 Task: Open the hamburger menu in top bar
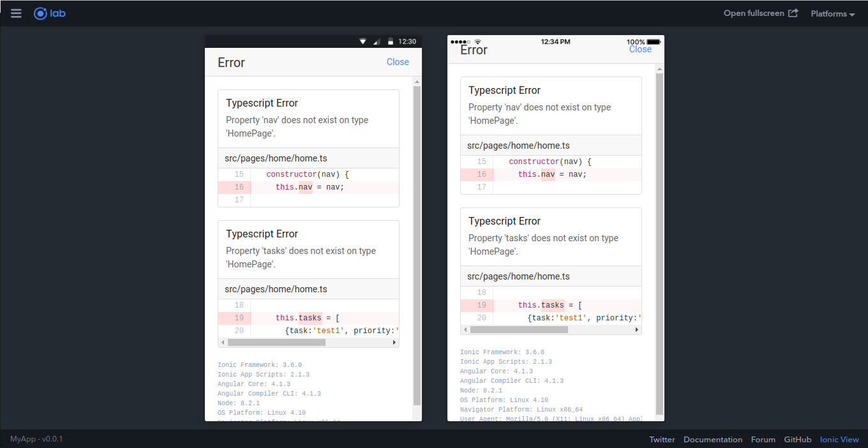click(x=16, y=13)
